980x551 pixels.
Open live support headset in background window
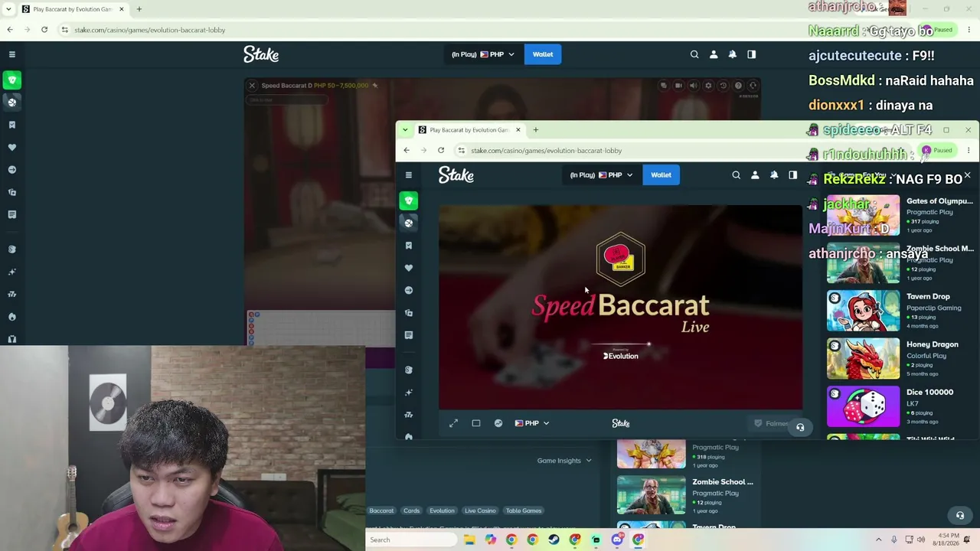(960, 516)
